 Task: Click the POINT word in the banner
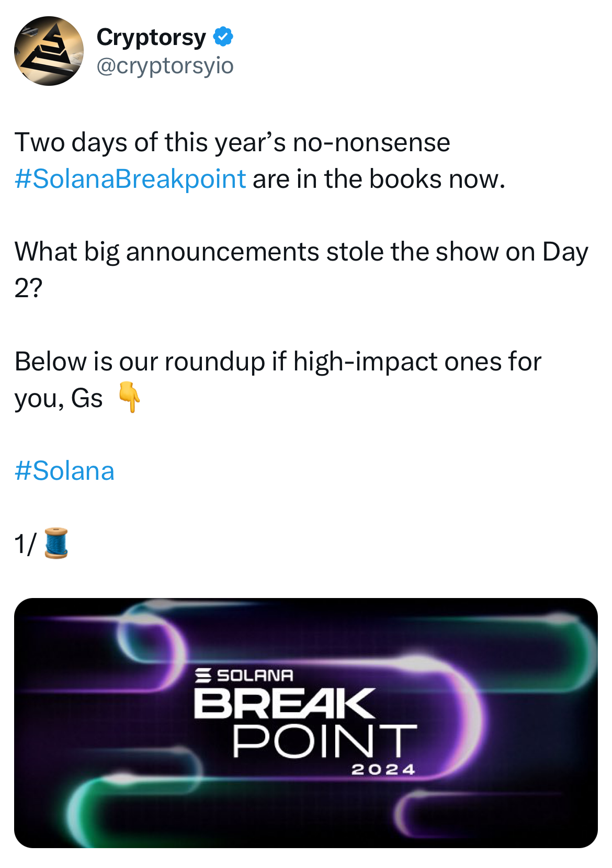point(324,741)
